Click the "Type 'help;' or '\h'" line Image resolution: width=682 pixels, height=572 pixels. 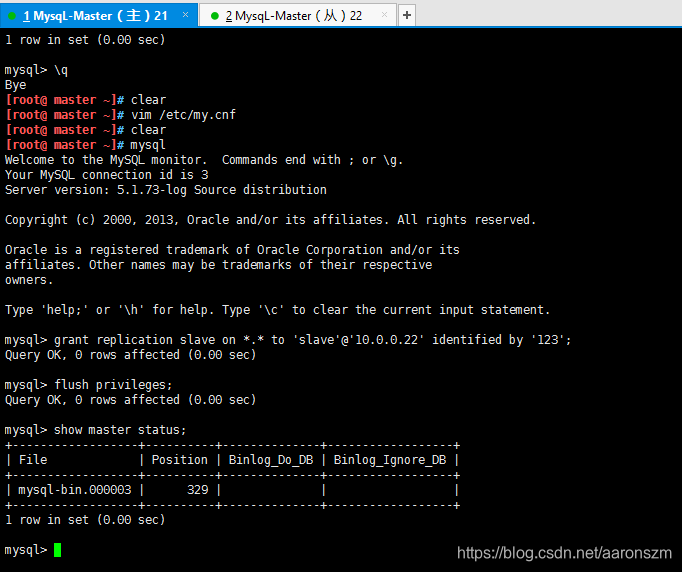pyautogui.click(x=277, y=310)
